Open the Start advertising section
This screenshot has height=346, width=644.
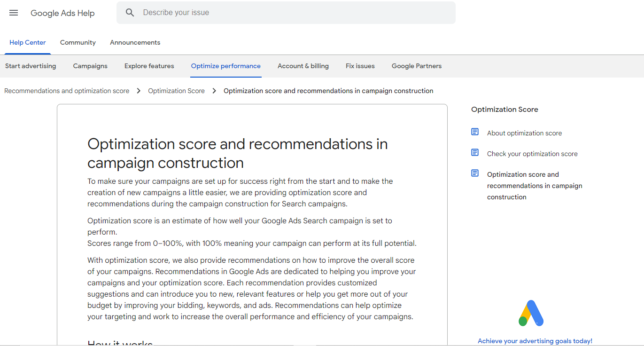pos(31,66)
